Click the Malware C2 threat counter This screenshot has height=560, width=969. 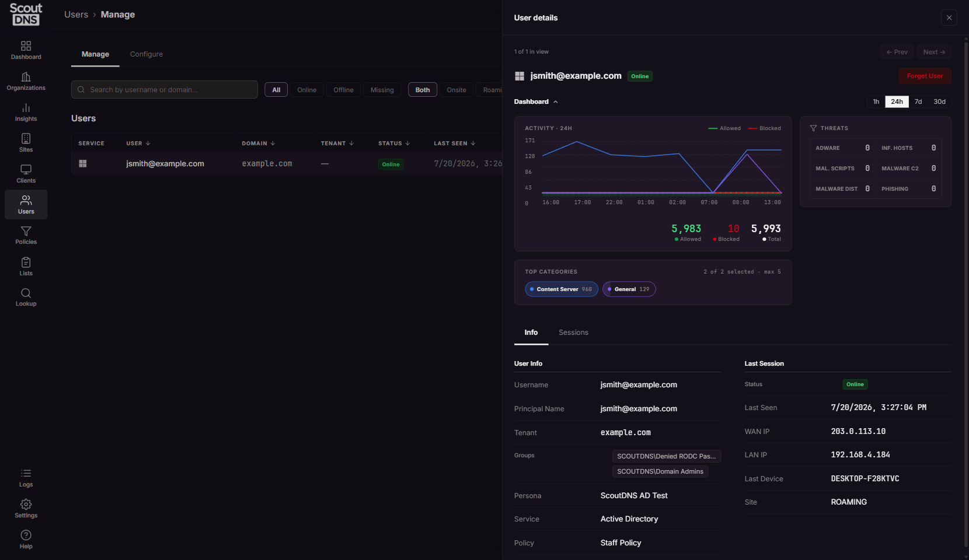908,169
